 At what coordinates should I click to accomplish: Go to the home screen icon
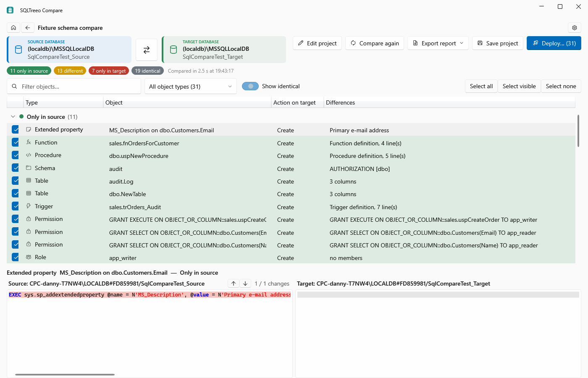[x=13, y=28]
